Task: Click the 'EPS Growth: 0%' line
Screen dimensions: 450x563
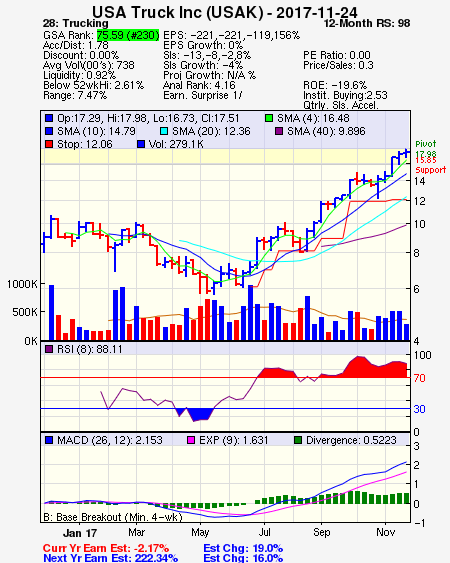Action: (203, 45)
